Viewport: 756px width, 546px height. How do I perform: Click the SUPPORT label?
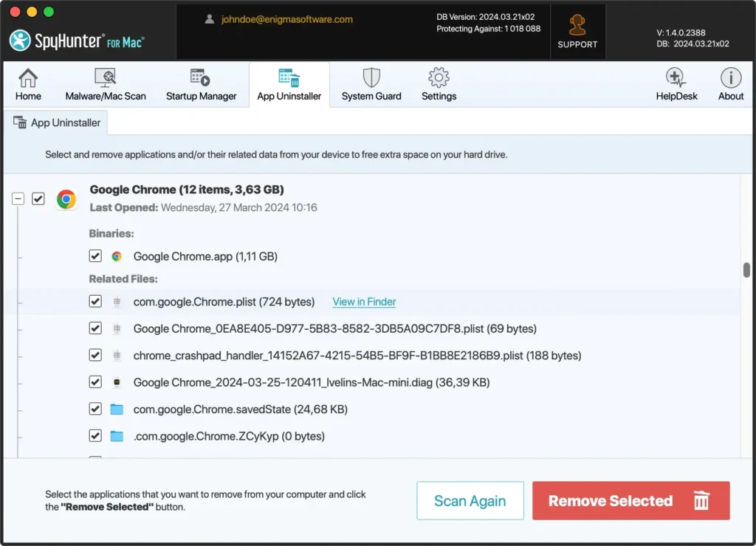pos(577,44)
